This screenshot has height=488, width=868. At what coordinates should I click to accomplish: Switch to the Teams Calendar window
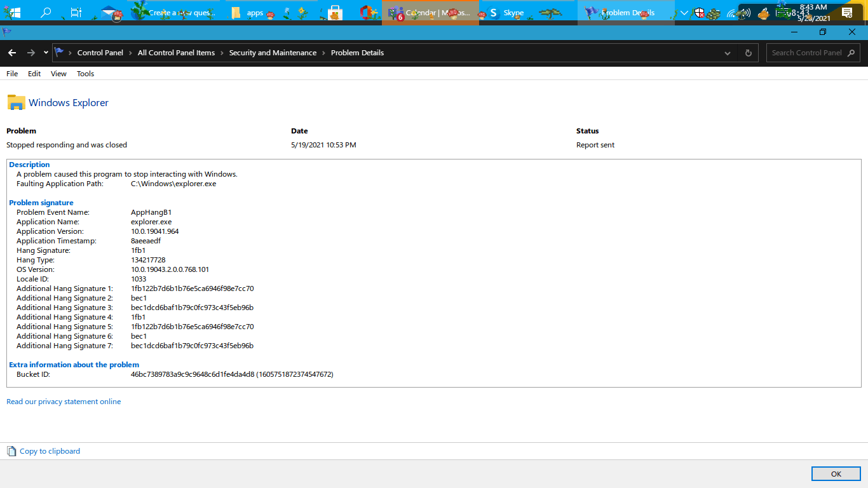430,12
